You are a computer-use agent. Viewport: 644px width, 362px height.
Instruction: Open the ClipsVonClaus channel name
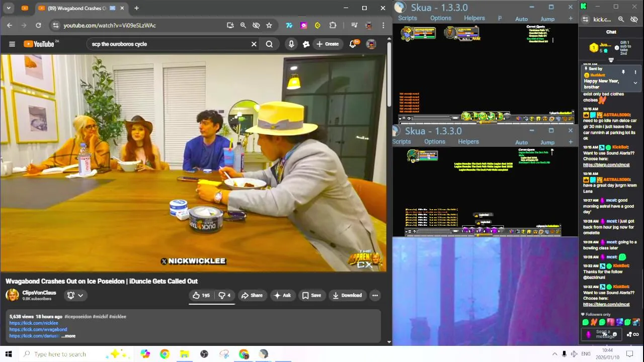39,293
